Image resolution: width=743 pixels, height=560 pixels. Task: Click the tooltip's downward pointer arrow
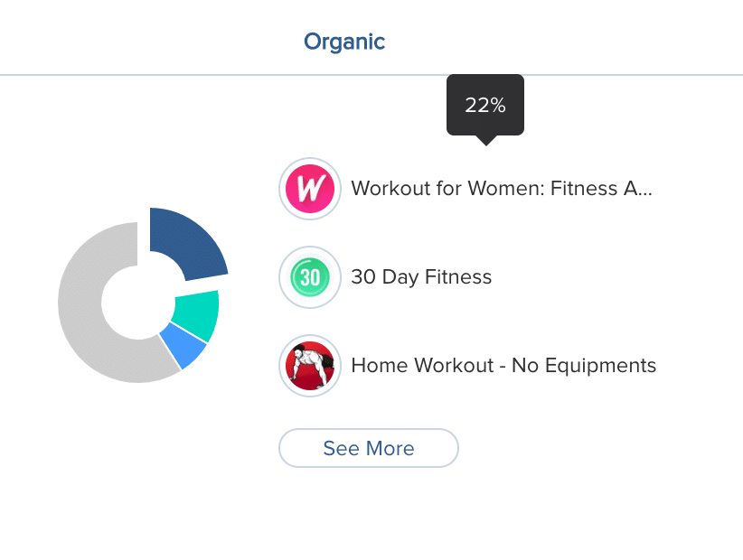(x=485, y=141)
